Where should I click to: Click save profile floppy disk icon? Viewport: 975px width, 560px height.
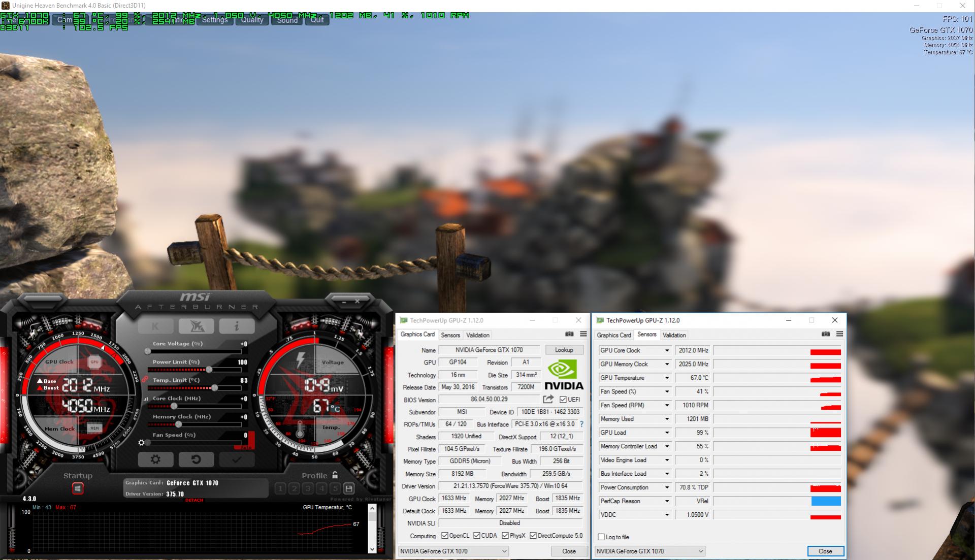click(x=349, y=488)
